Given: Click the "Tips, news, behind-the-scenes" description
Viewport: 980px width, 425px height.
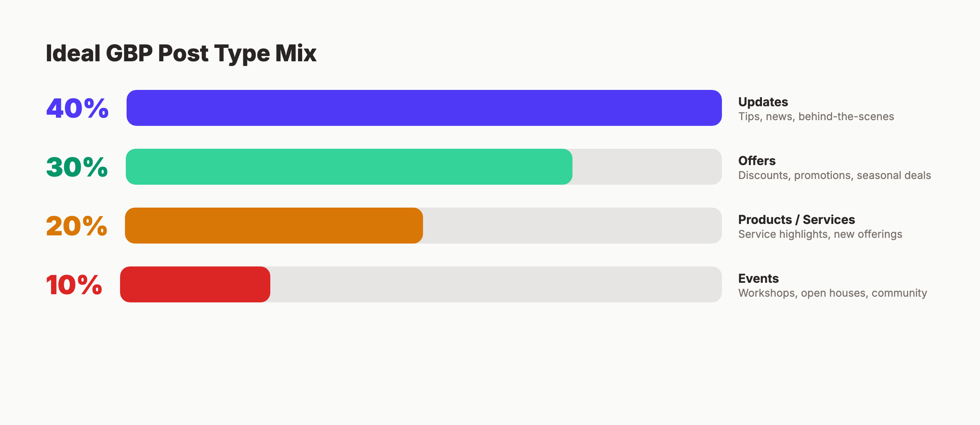Looking at the screenshot, I should (x=816, y=116).
